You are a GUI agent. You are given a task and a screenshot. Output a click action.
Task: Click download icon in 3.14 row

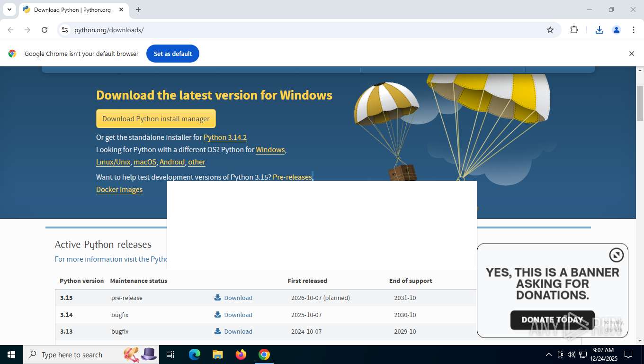tap(218, 315)
